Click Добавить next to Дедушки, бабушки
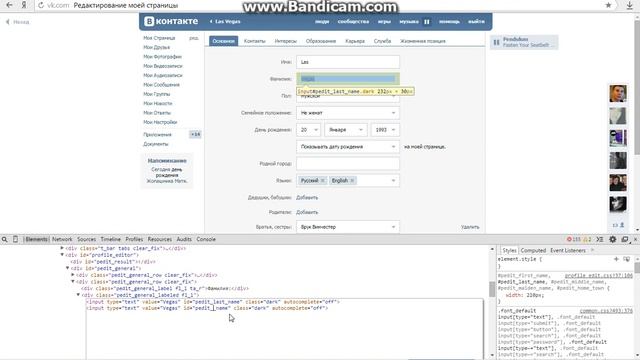Image resolution: width=640 pixels, height=360 pixels. point(307,198)
